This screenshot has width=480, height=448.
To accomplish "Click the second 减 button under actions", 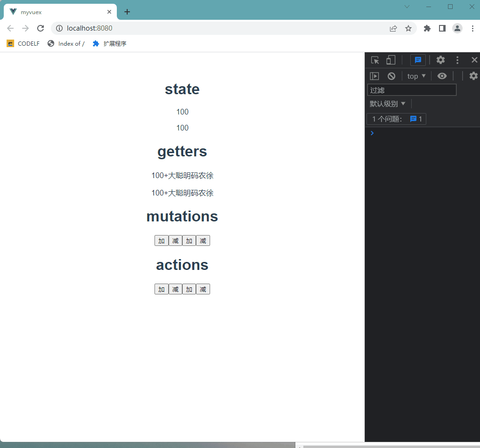I will pyautogui.click(x=203, y=289).
